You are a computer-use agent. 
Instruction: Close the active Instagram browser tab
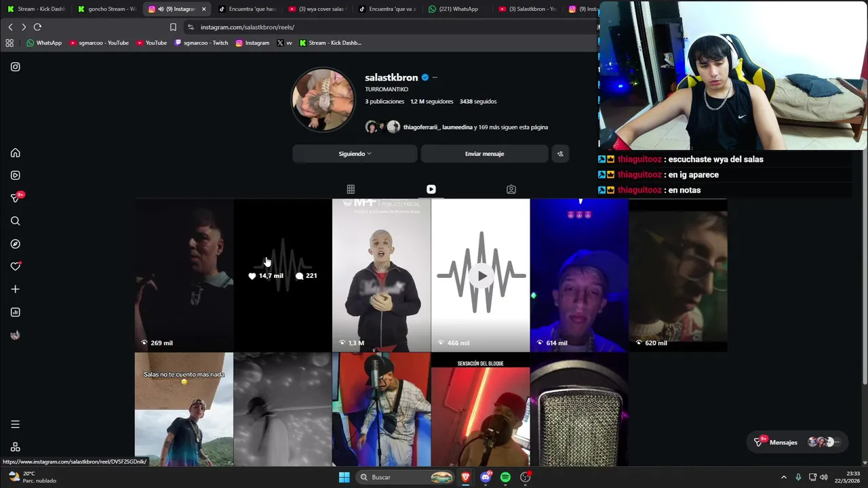coord(203,9)
